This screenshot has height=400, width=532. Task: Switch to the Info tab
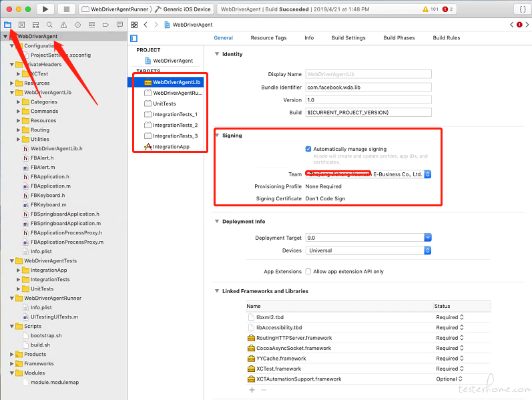[x=309, y=37]
